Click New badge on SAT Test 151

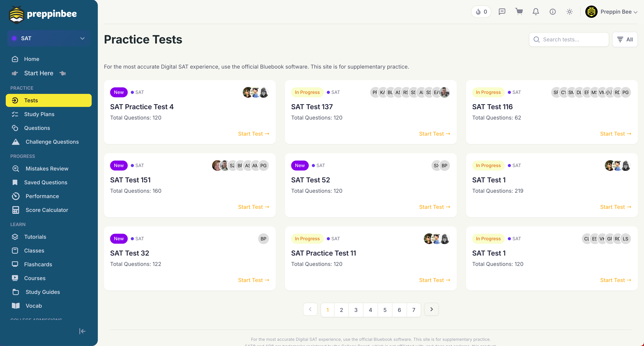(x=119, y=165)
